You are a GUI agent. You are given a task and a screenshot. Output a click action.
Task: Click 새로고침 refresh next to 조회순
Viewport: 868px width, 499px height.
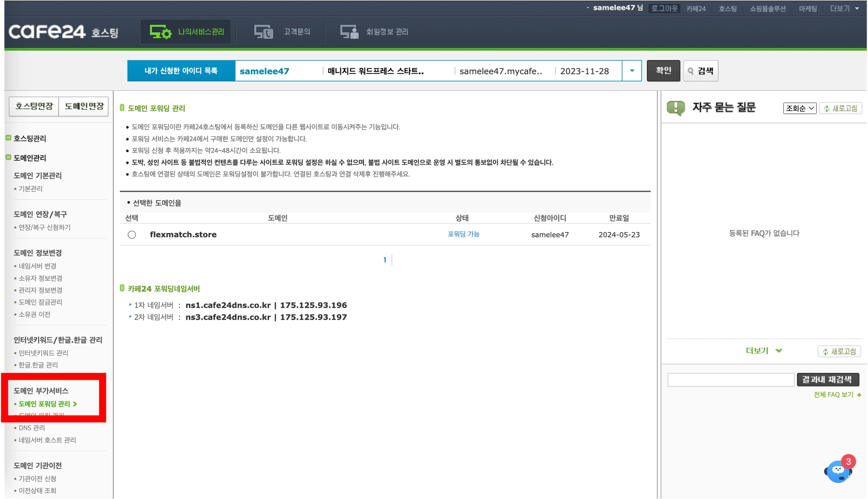(x=840, y=109)
